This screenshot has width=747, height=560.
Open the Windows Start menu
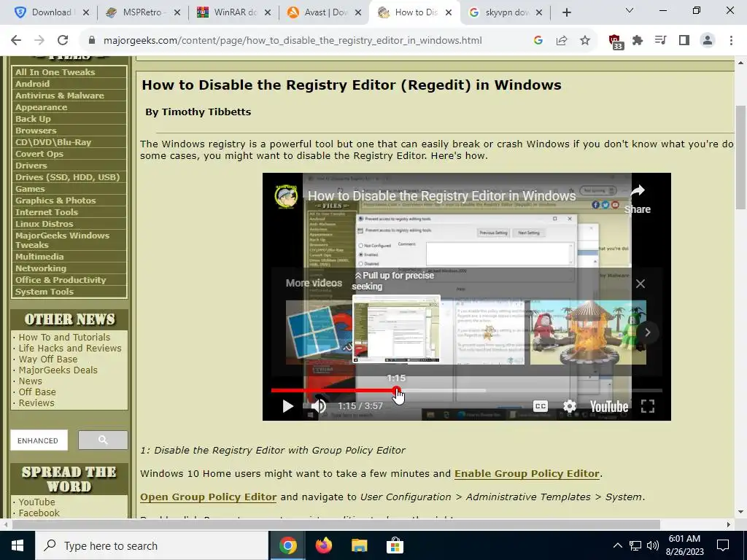tap(18, 545)
